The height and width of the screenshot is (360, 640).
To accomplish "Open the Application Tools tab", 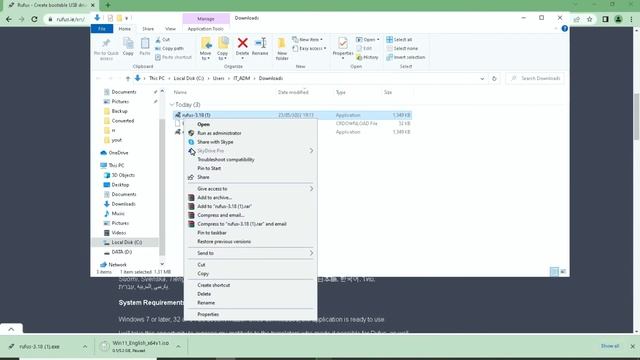I will (206, 29).
